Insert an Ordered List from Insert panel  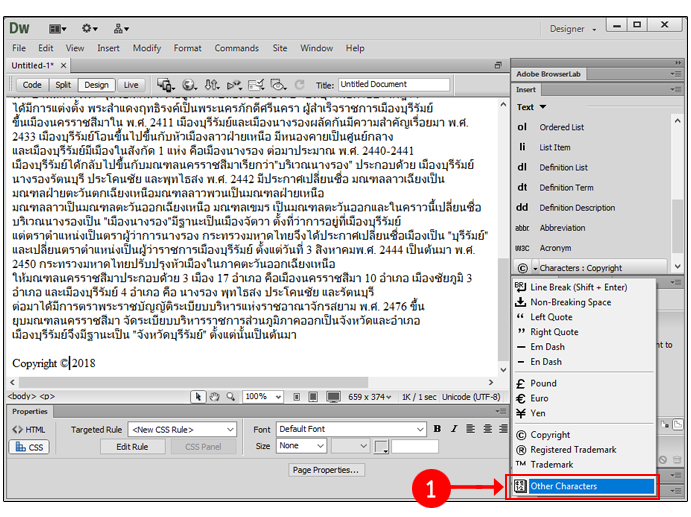[x=561, y=127]
